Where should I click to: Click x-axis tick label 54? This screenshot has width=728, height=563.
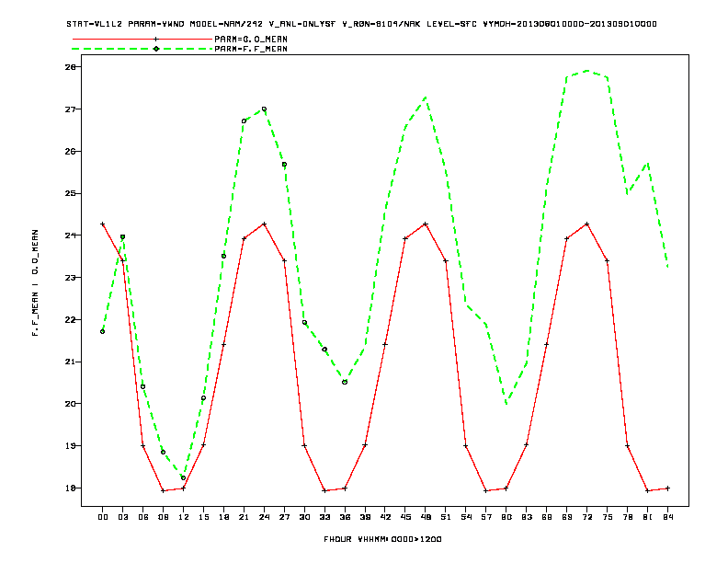click(x=466, y=517)
